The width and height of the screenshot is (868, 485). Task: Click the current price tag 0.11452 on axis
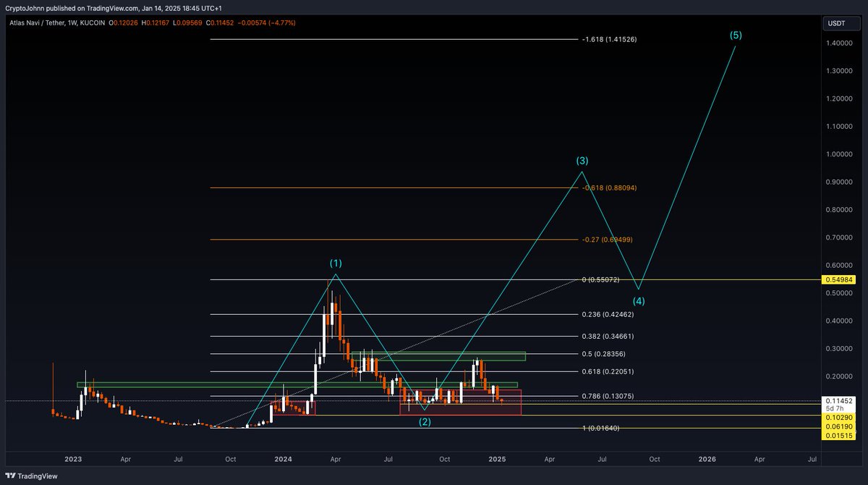839,400
